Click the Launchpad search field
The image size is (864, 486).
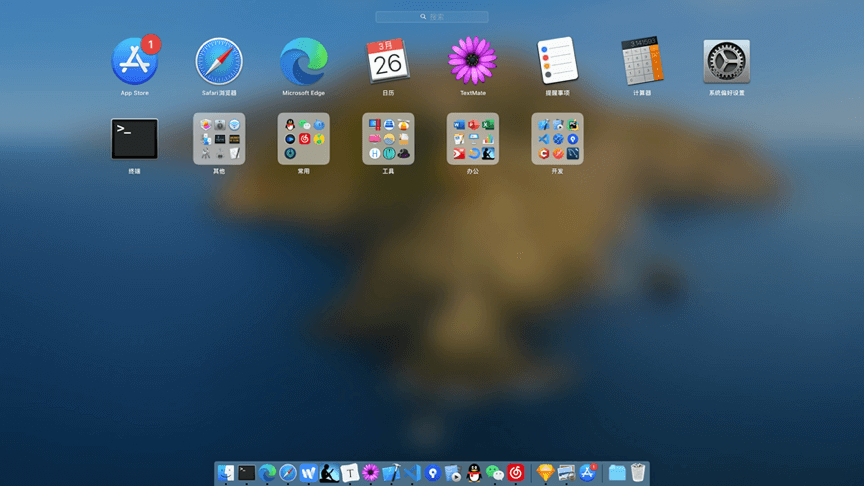[431, 17]
